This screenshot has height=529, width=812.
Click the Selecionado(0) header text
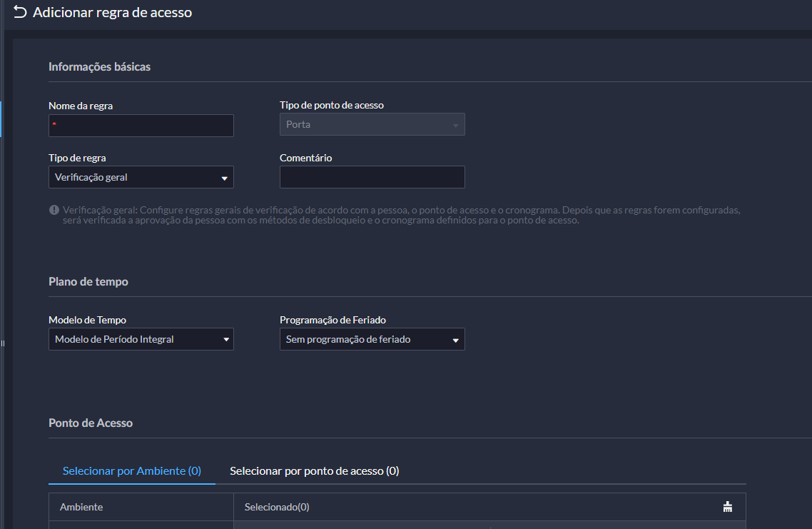[x=277, y=507]
